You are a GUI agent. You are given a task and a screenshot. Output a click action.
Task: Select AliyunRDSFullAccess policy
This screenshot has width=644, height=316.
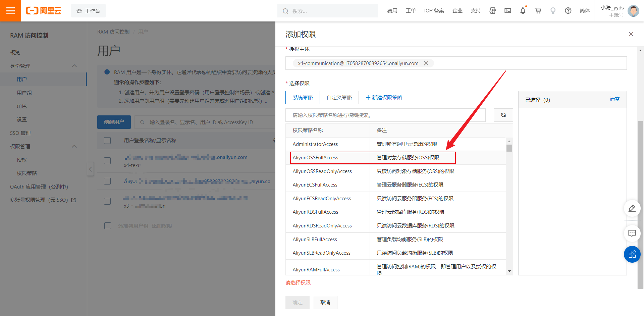click(396, 212)
